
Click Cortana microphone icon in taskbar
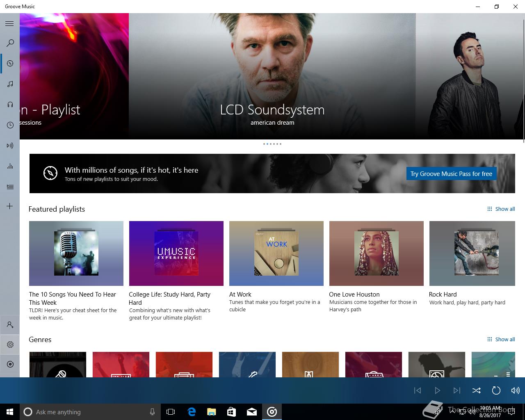coord(152,412)
